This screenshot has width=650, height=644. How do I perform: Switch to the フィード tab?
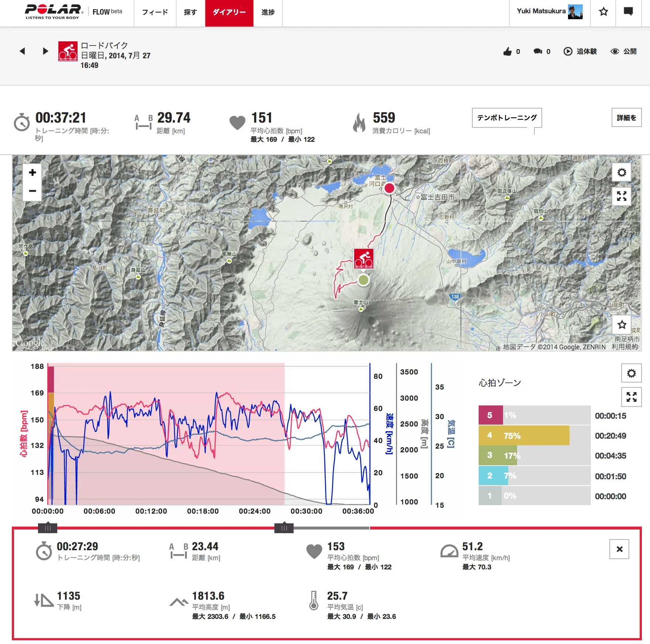coord(155,12)
